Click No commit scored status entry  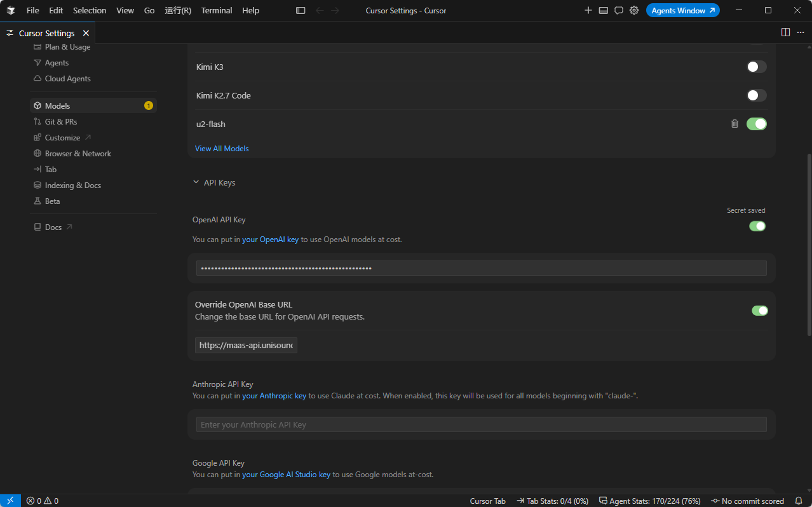[x=747, y=501]
